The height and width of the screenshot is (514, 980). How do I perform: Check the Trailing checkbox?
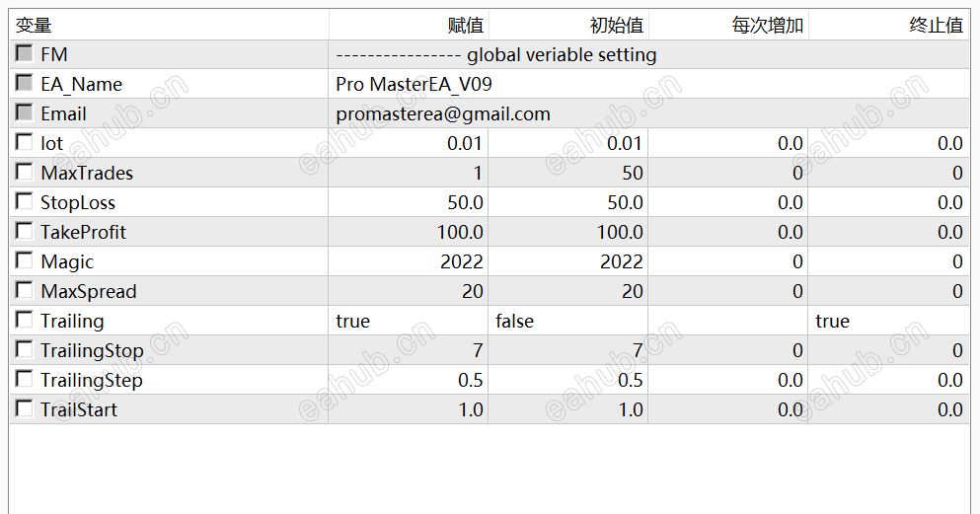(24, 320)
